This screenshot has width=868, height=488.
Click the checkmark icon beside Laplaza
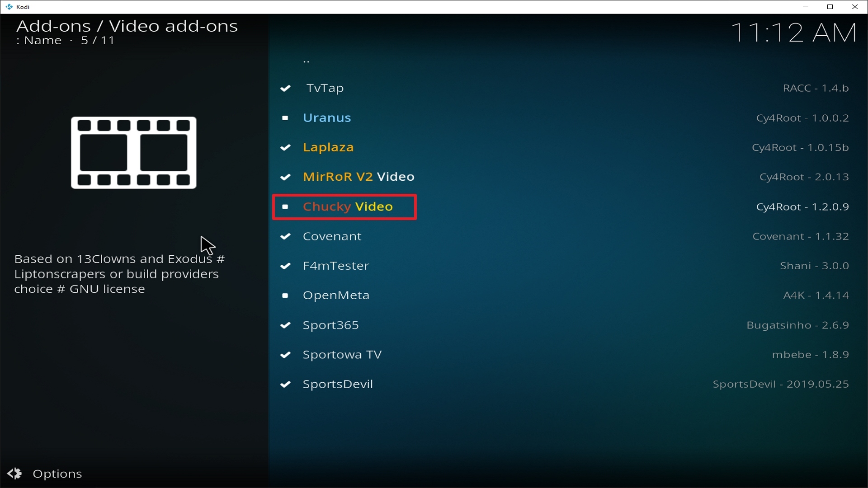pos(285,147)
